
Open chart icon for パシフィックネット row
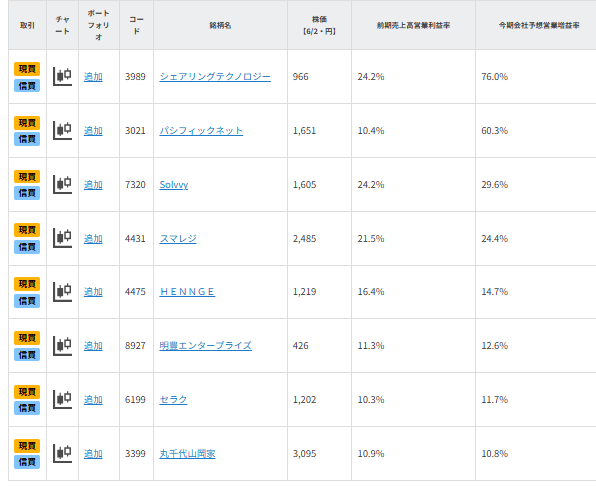[x=62, y=130]
